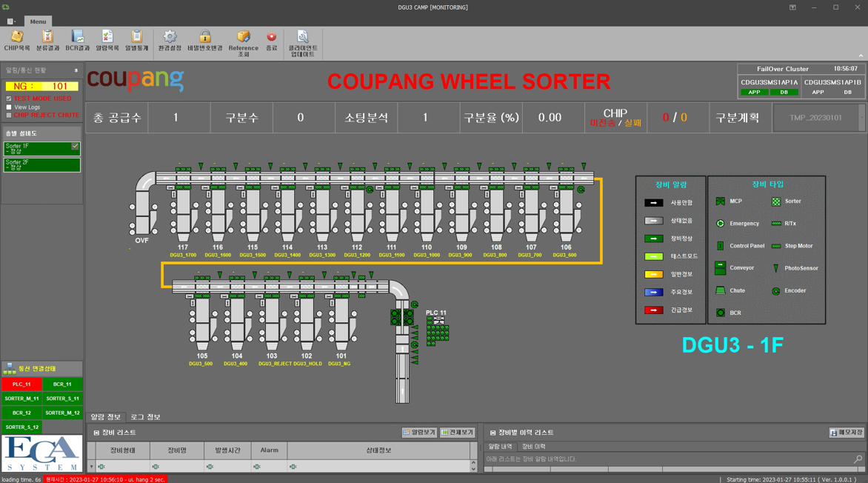Viewport: 868px width, 483px height.
Task: Select chute 112 DGU3_1200
Action: click(357, 215)
